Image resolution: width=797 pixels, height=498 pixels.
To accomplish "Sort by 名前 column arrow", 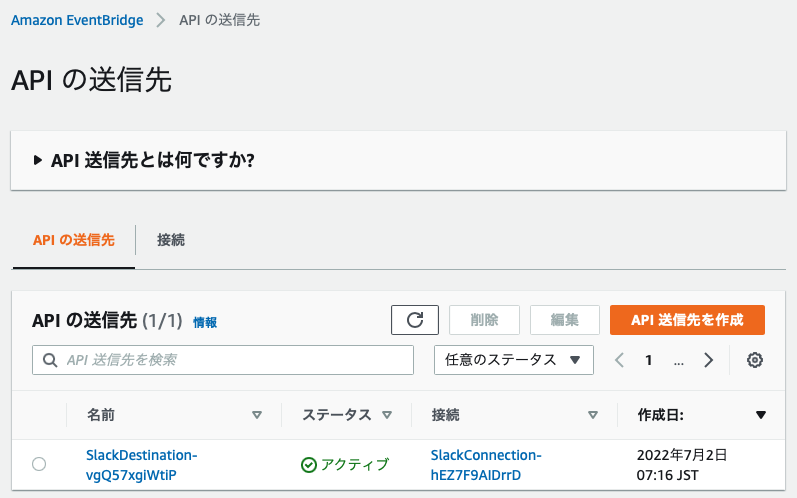I will (x=257, y=415).
